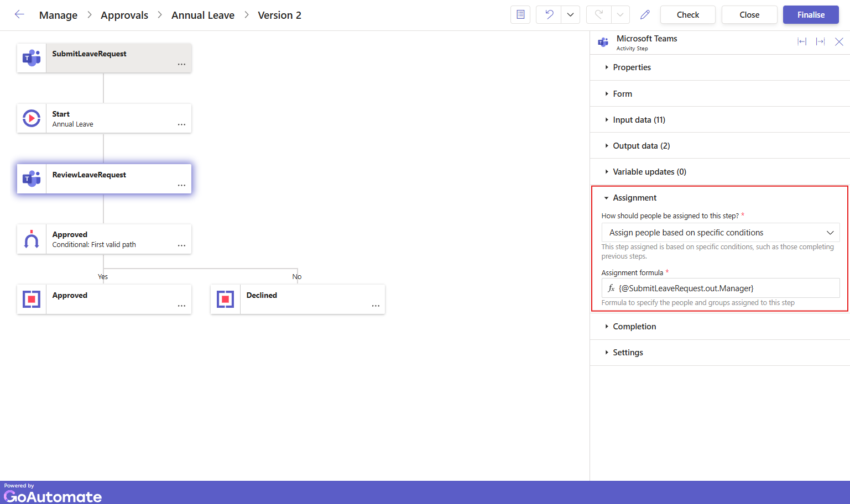The image size is (850, 504).
Task: Expand panel using the dock-right icon
Action: pos(820,41)
